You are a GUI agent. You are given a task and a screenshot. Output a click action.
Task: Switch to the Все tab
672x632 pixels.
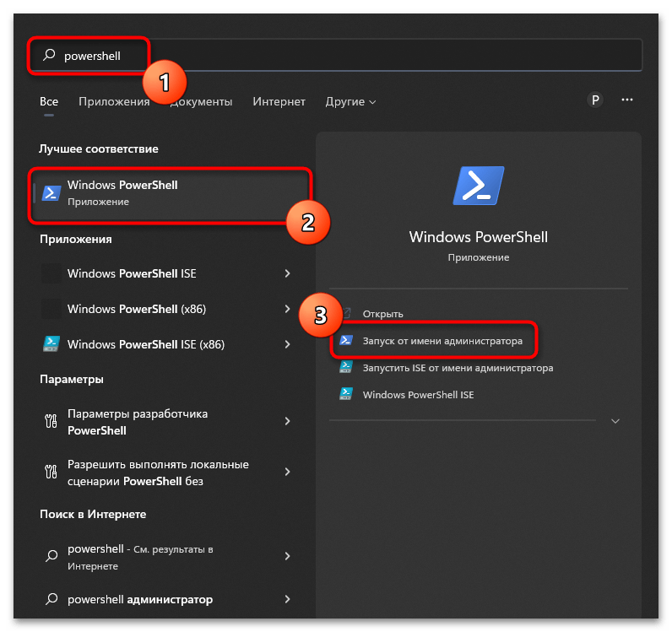[49, 101]
